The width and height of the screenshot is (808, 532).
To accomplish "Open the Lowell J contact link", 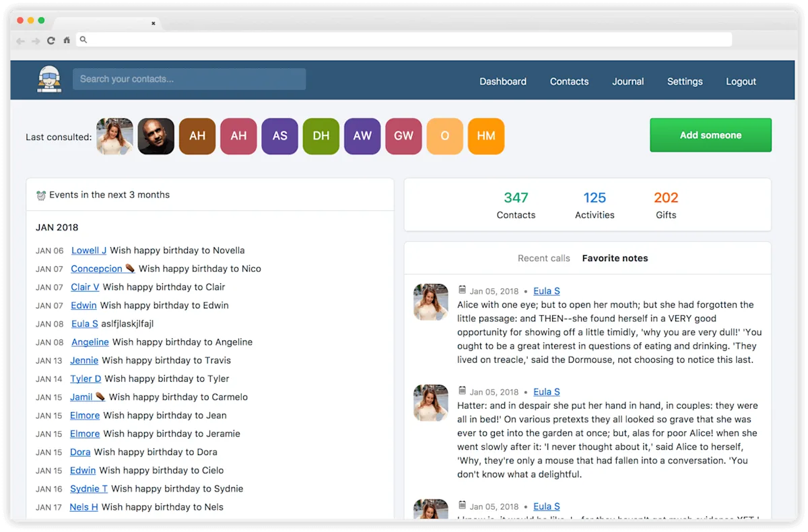I will (x=89, y=251).
